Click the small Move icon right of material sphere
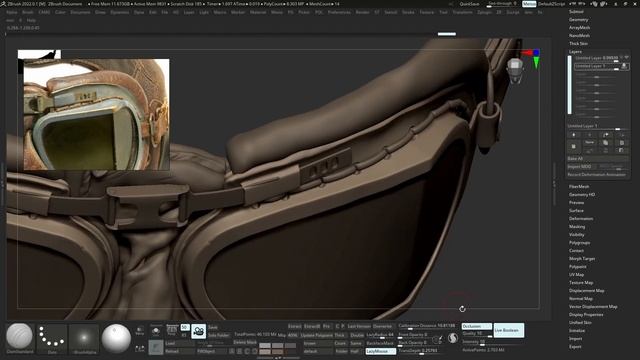Viewport: 640px width, 360px height. tap(140, 331)
